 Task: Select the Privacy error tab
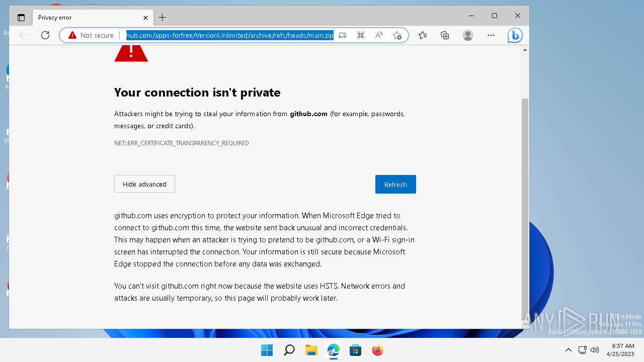click(x=93, y=17)
